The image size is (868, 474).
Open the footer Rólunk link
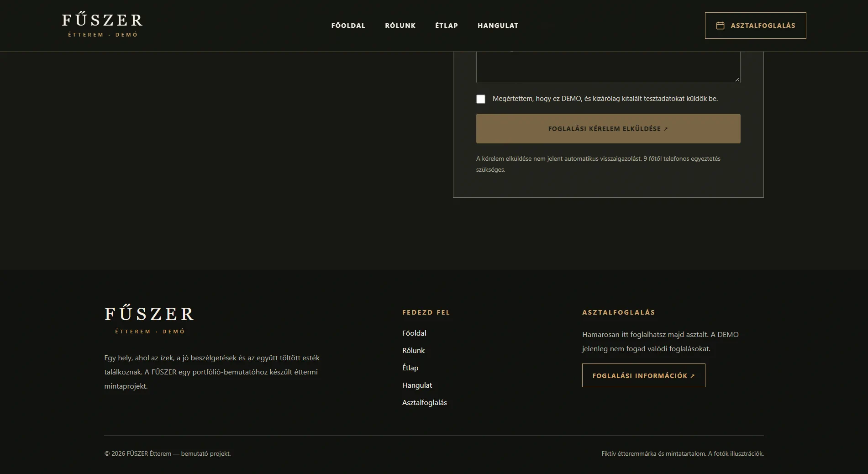click(413, 351)
